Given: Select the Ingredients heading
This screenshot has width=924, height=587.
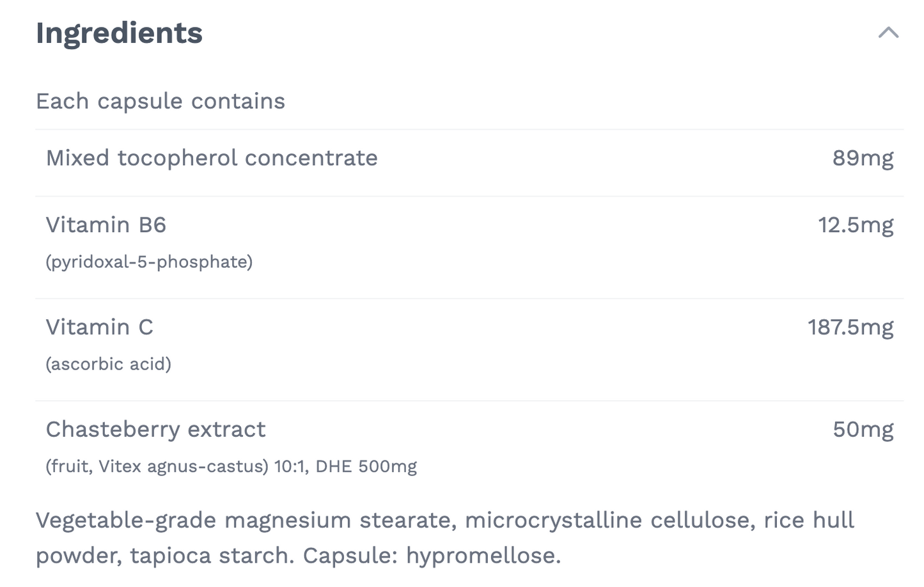Looking at the screenshot, I should pyautogui.click(x=119, y=33).
